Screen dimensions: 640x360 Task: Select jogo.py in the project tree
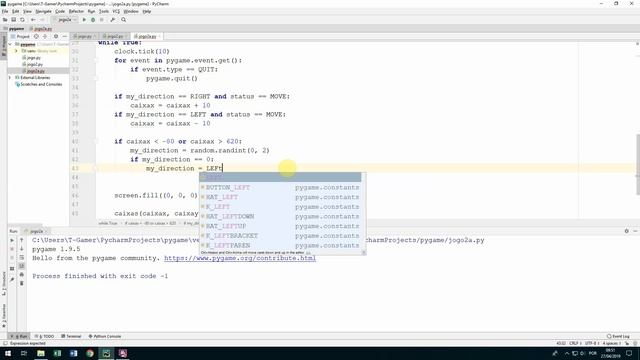[31, 58]
